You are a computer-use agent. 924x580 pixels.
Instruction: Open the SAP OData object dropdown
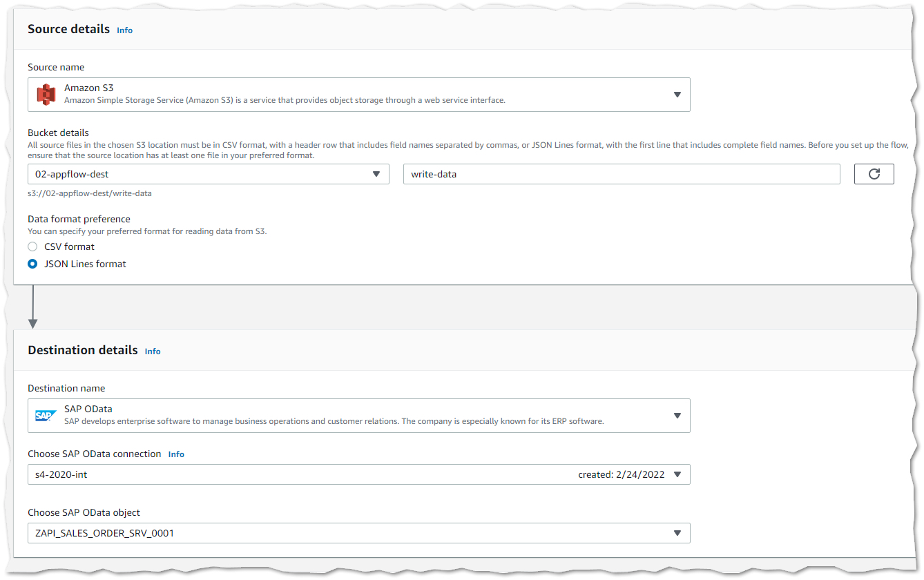tap(359, 533)
